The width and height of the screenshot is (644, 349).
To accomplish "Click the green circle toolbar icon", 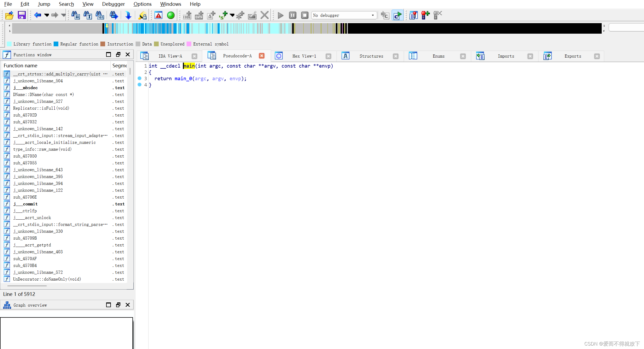I will coord(171,15).
